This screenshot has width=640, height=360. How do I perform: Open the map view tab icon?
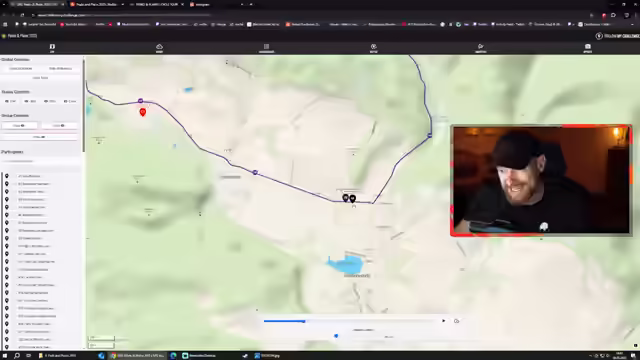(x=52, y=48)
